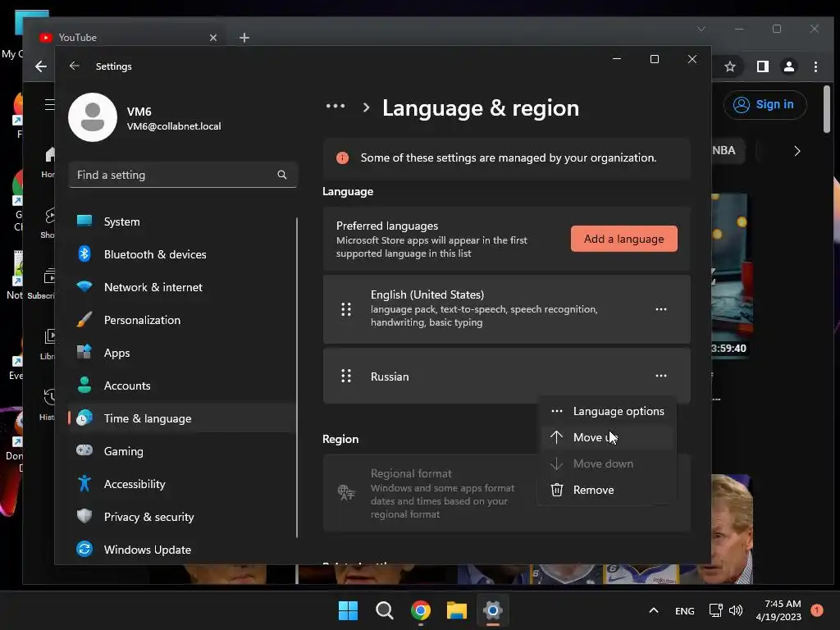Open Accounts settings category
Image resolution: width=840 pixels, height=630 pixels.
click(x=181, y=386)
